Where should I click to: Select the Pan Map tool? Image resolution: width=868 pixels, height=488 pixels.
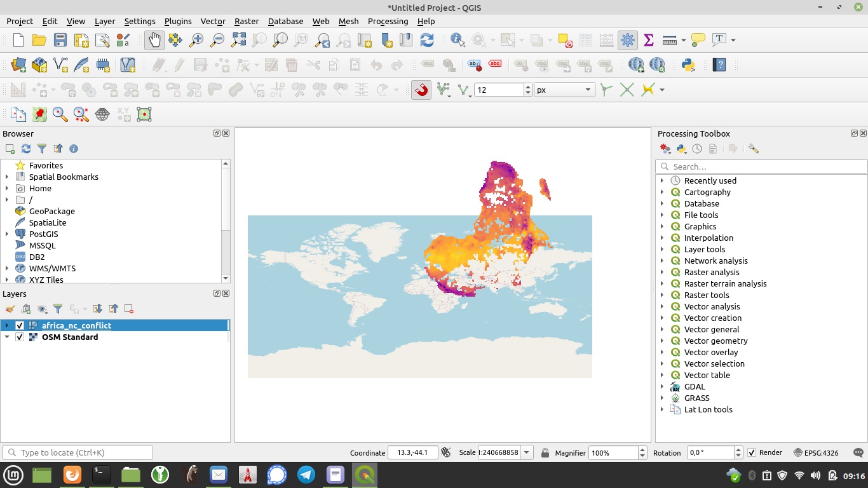(x=155, y=39)
